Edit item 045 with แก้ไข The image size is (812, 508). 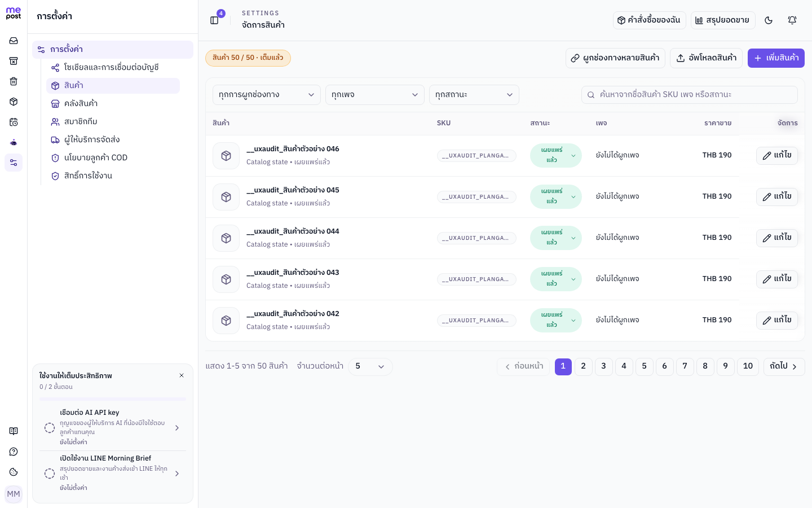tap(777, 197)
